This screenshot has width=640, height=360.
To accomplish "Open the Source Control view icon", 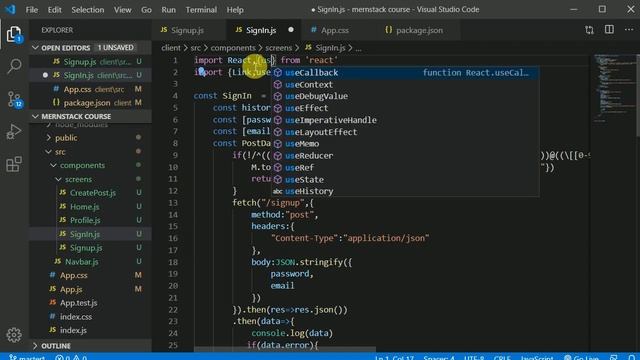I will [x=14, y=99].
